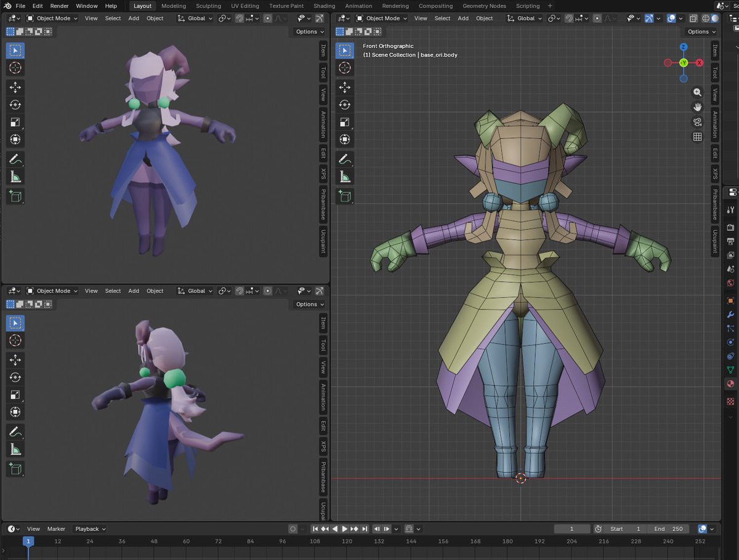
Task: Open the Object properties orange square tab
Action: tap(730, 300)
